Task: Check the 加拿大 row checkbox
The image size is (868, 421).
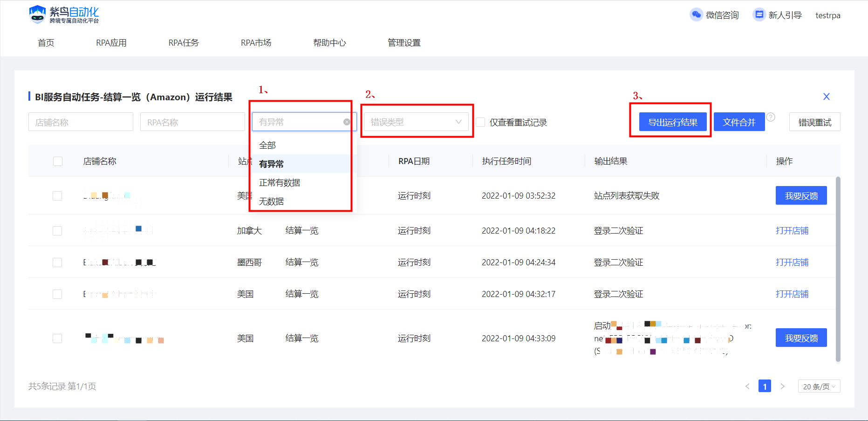Action: pos(57,231)
